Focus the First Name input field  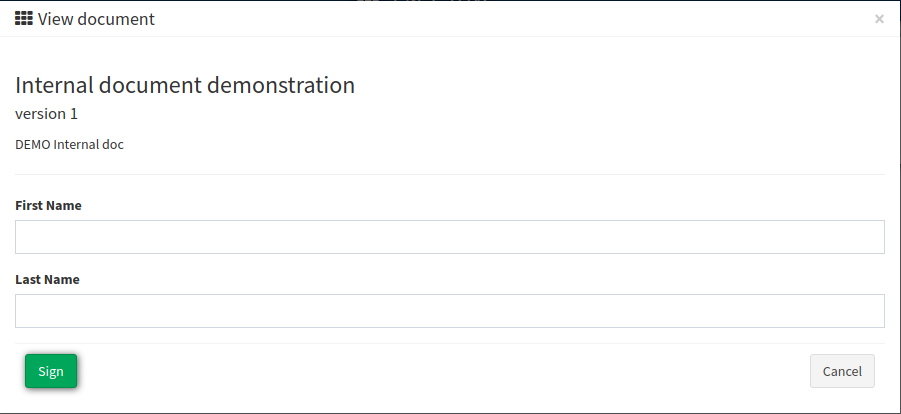449,237
